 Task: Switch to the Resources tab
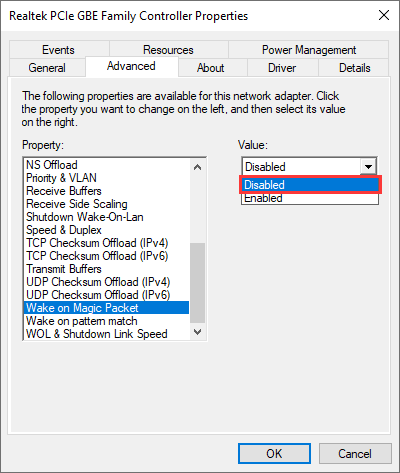(x=168, y=50)
